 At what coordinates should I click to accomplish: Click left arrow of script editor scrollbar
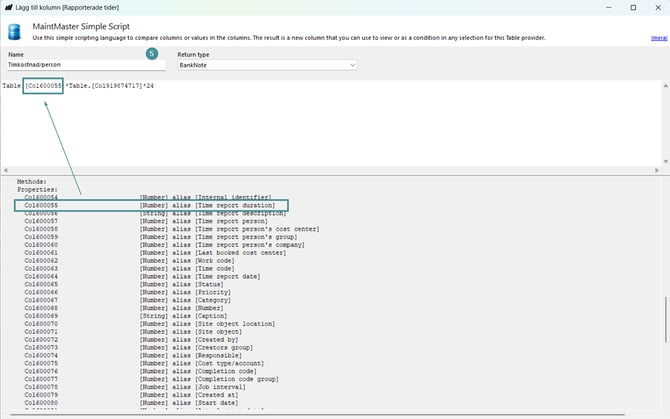(6, 170)
